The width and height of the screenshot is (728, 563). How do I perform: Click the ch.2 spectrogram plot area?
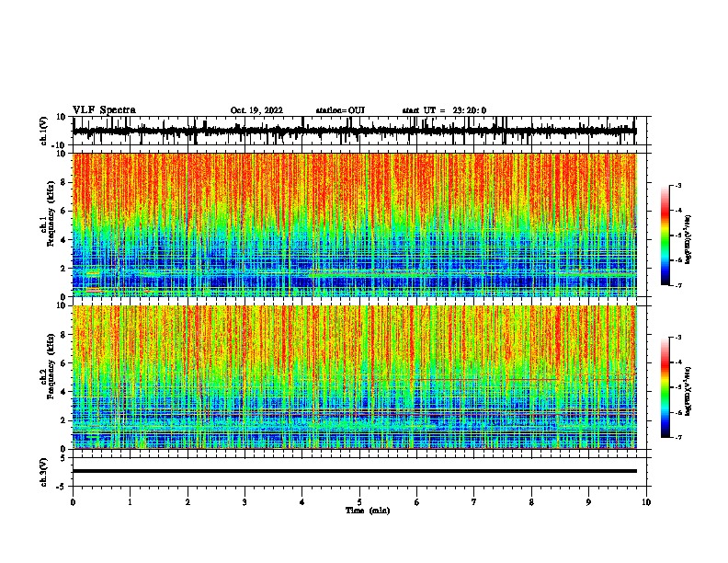click(x=354, y=377)
